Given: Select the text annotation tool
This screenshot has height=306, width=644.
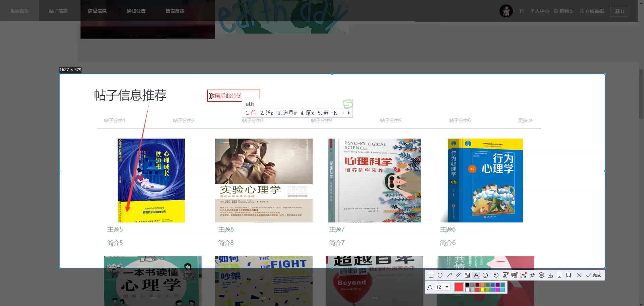Looking at the screenshot, I should [476, 275].
